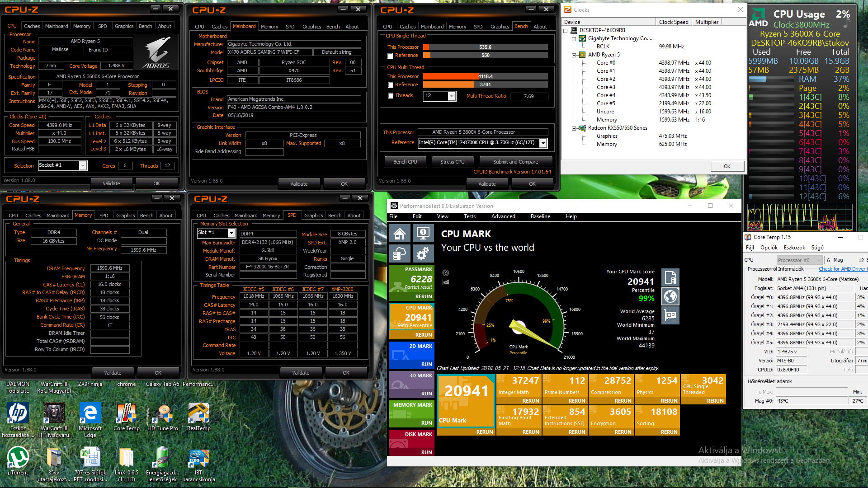Click the Bench CPU button
868x488 pixels.
click(x=405, y=162)
